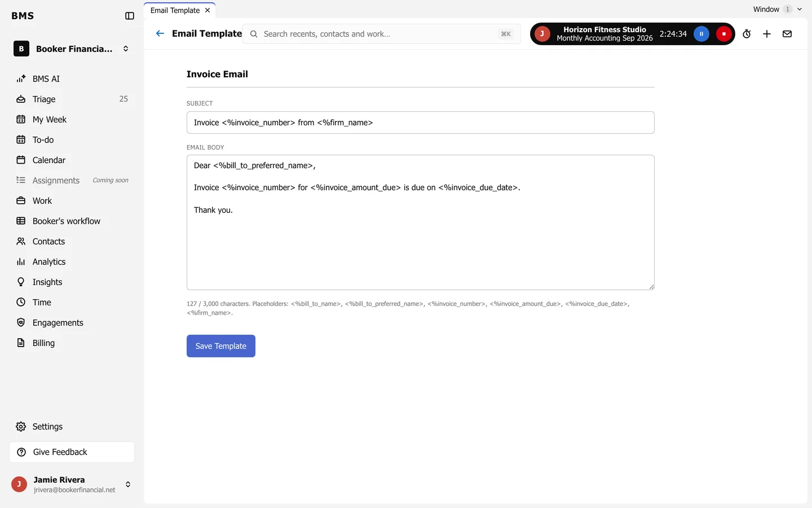Screen dimensions: 812x508
Task: Focus the search recents and contacts box
Action: tap(381, 34)
